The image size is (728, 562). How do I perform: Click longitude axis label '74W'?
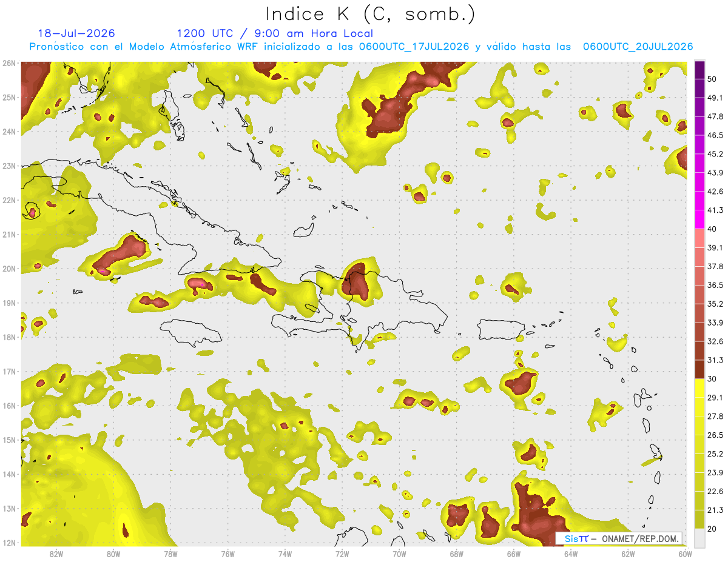coord(285,554)
